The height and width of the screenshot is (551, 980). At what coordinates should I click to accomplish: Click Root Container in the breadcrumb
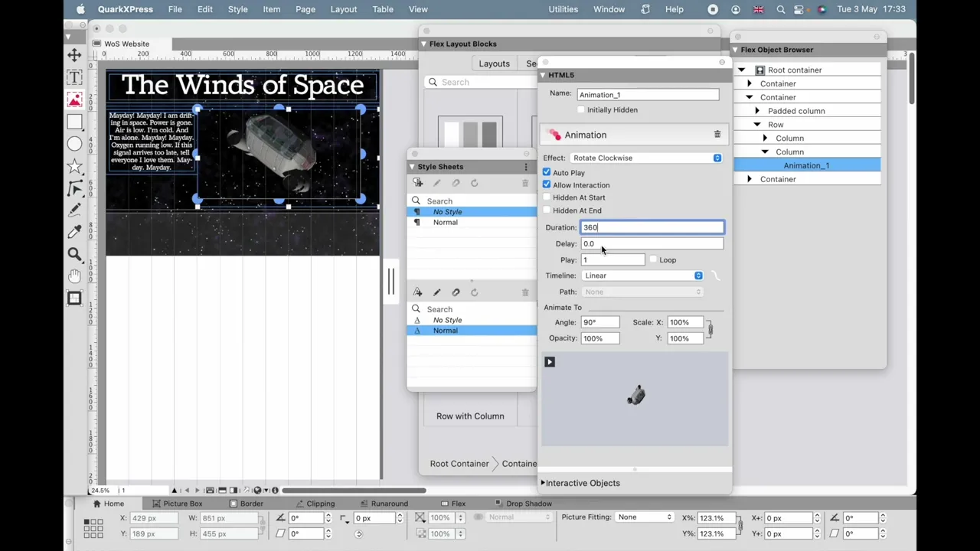click(459, 464)
